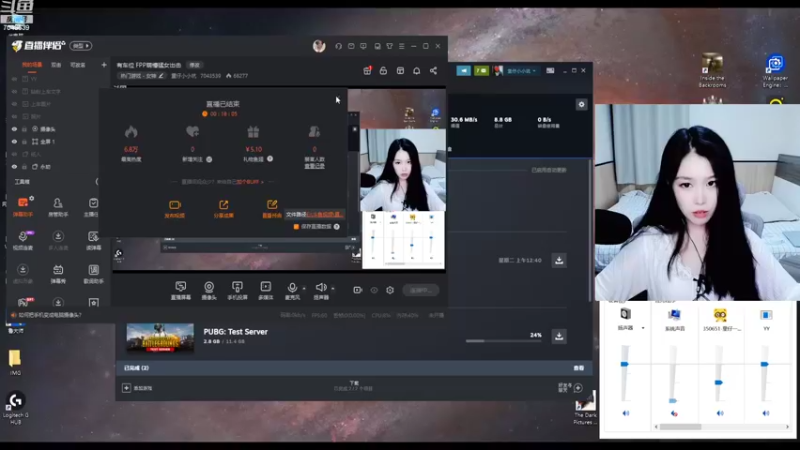Toggle lock icon on 摄像头 source

point(24,129)
